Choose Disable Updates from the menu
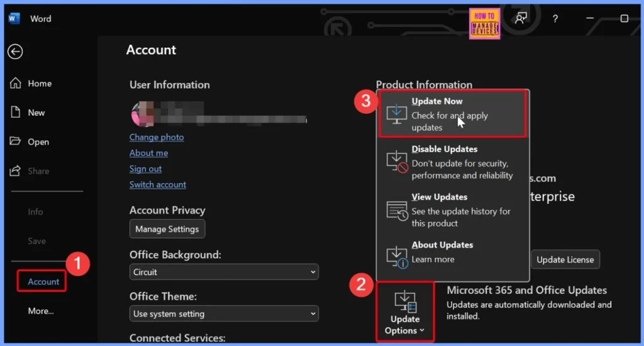The height and width of the screenshot is (346, 644). pyautogui.click(x=452, y=162)
